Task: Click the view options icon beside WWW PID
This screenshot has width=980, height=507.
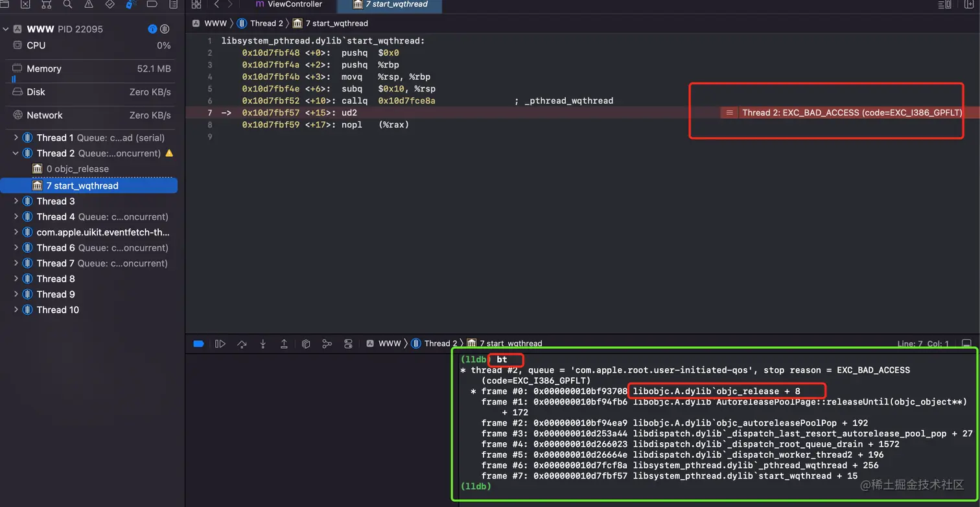Action: tap(165, 29)
